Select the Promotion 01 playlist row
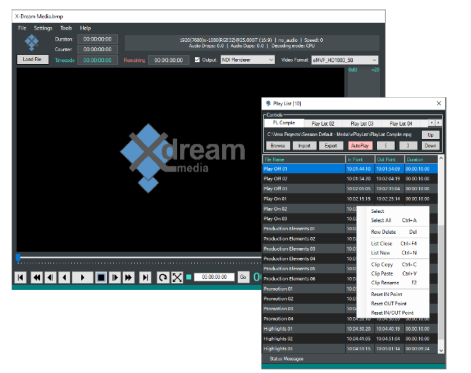The height and width of the screenshot is (373, 471). 310,289
